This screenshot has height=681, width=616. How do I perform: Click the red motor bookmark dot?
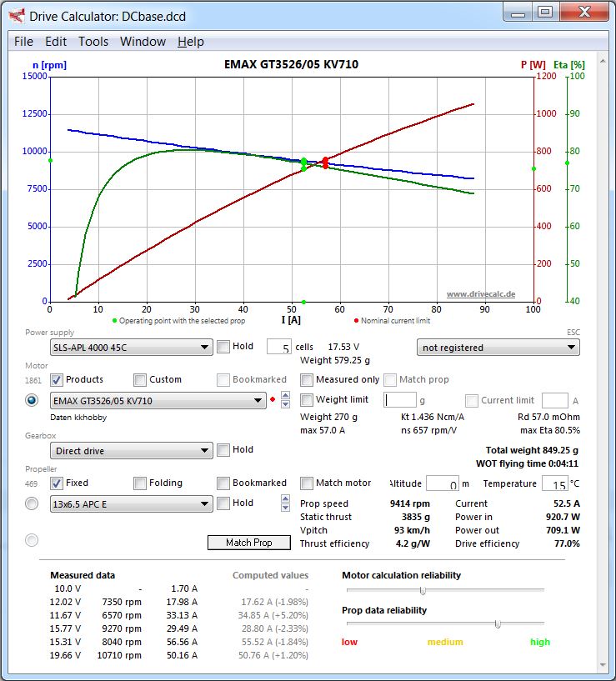pos(273,401)
